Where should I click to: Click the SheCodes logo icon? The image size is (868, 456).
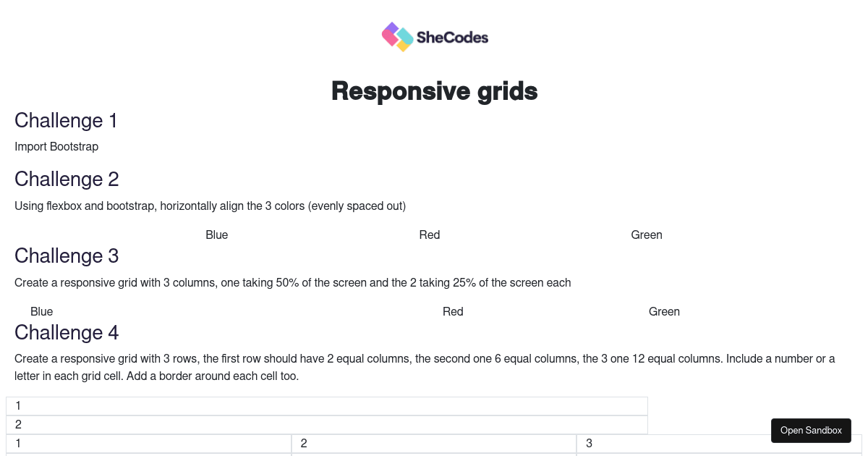pyautogui.click(x=396, y=36)
